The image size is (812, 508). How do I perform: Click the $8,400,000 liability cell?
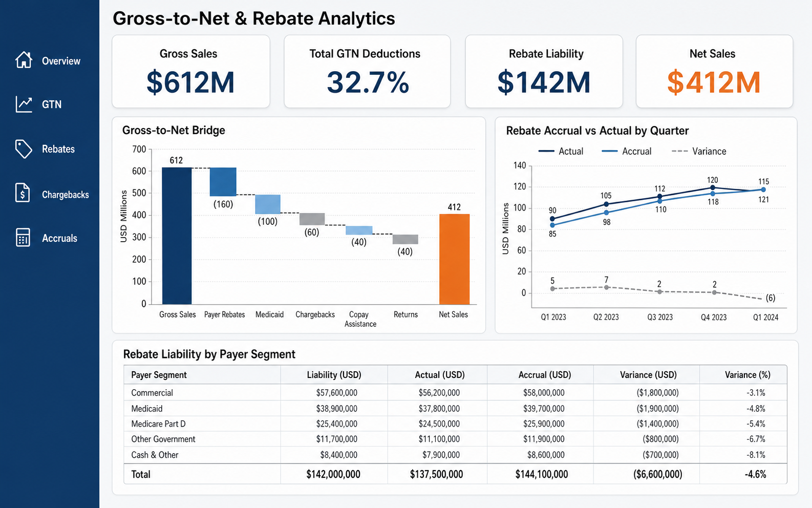(339, 455)
